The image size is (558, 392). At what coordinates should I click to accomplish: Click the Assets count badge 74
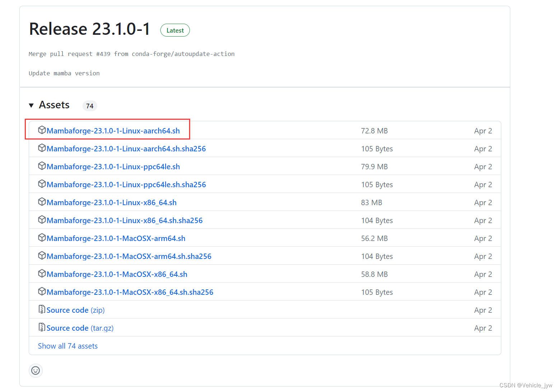coord(90,106)
